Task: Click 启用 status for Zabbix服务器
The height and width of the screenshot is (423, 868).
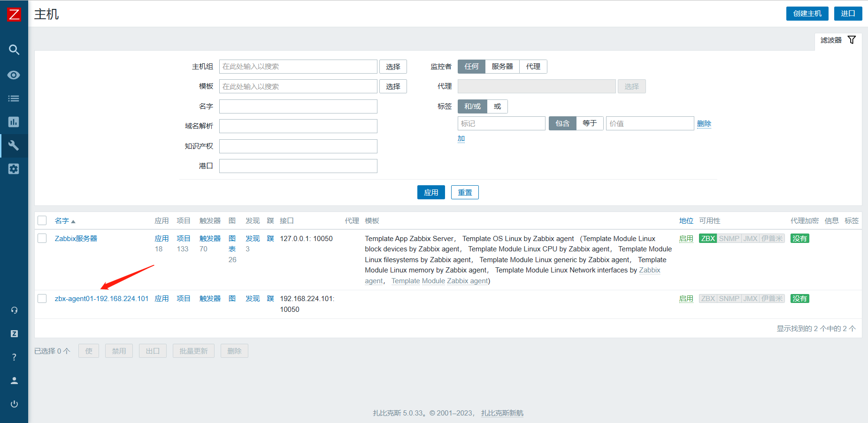Action: pyautogui.click(x=686, y=239)
